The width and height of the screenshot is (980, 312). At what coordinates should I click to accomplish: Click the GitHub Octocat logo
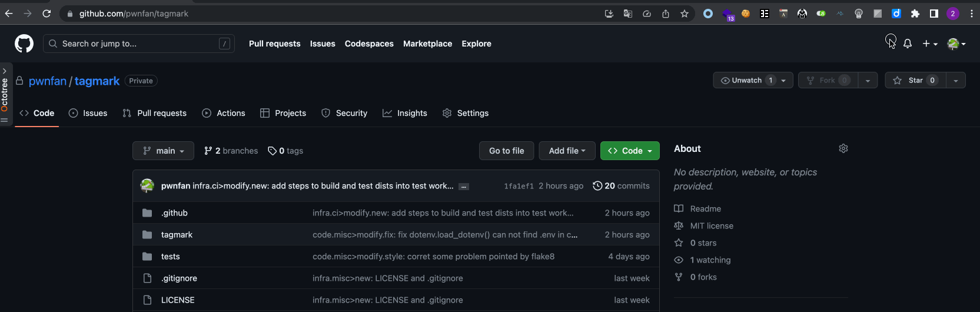tap(24, 44)
